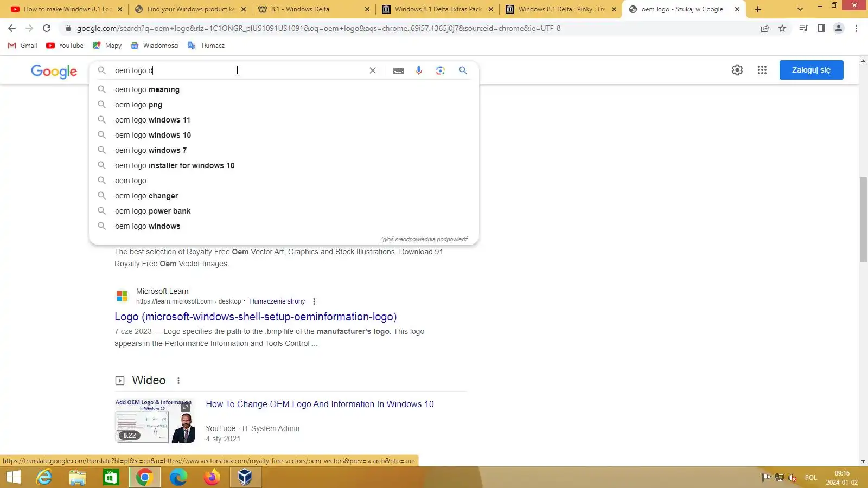868x488 pixels.
Task: Switch to the '8.1 - Windows Delta' tab
Action: tap(314, 9)
